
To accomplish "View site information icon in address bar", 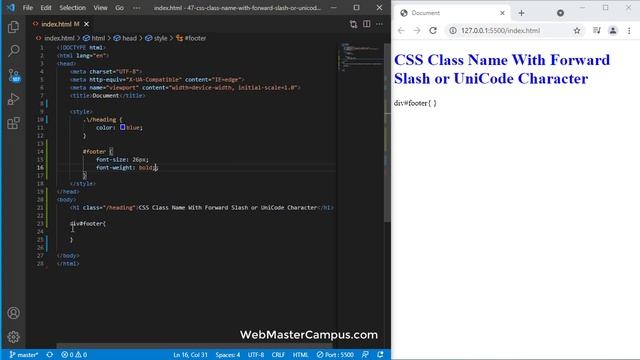I will (x=453, y=31).
